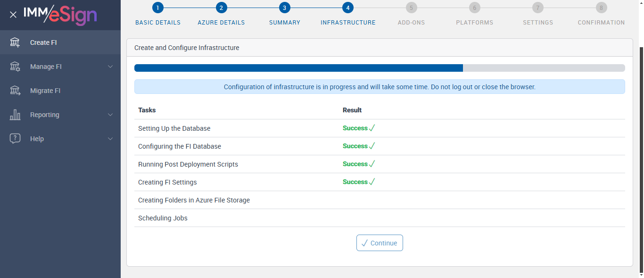Click the 'Creating FI Settings' task
Viewport: 644px width, 278px height.
click(x=167, y=182)
